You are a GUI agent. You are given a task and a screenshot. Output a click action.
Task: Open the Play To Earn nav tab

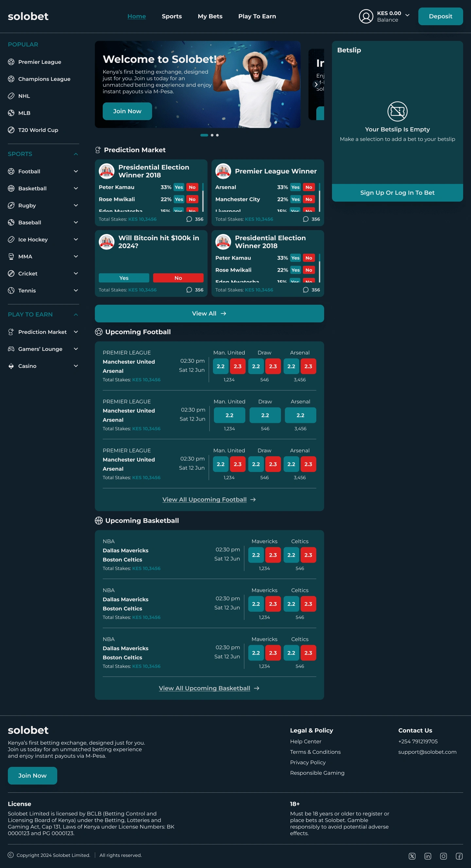point(257,16)
